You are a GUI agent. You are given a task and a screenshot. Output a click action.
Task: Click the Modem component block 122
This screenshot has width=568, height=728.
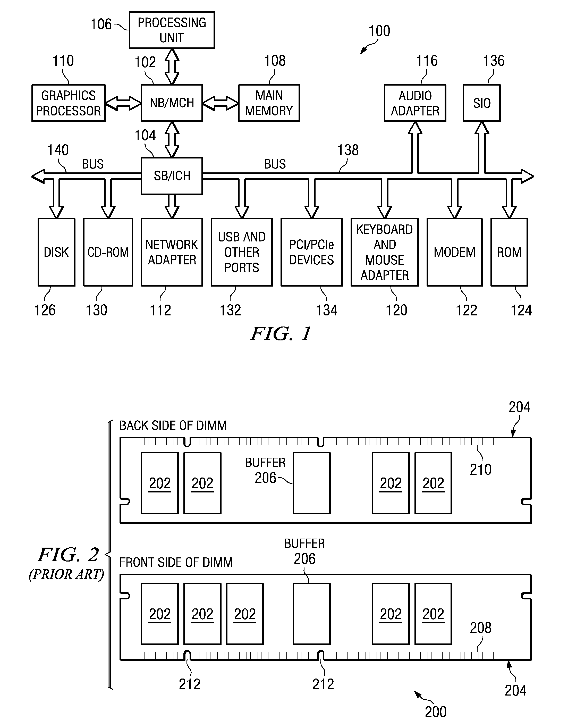(455, 243)
